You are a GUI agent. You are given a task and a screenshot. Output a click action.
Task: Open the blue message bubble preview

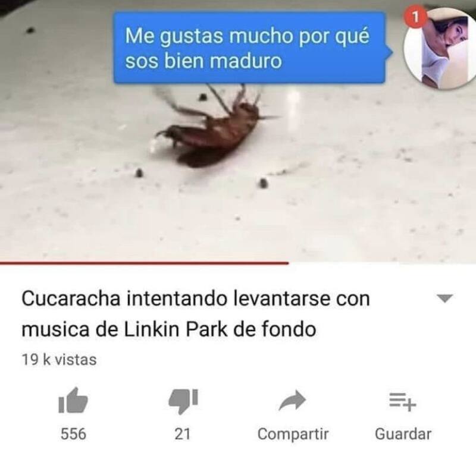pyautogui.click(x=250, y=48)
